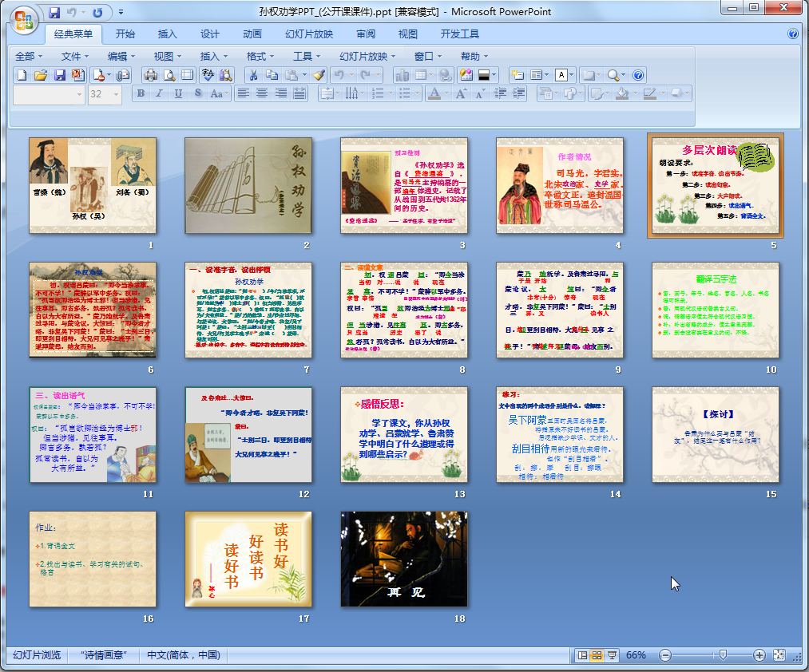
Task: Click the Print icon in the toolbar
Action: coord(150,75)
